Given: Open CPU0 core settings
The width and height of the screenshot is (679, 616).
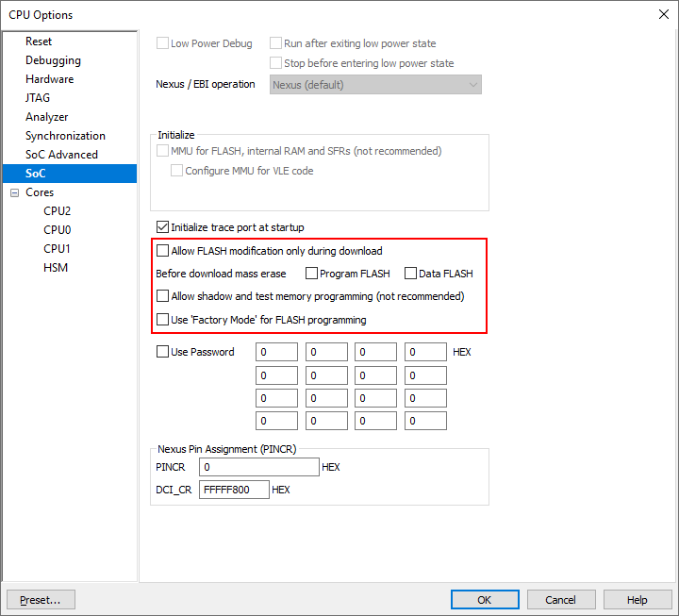Looking at the screenshot, I should coord(57,230).
